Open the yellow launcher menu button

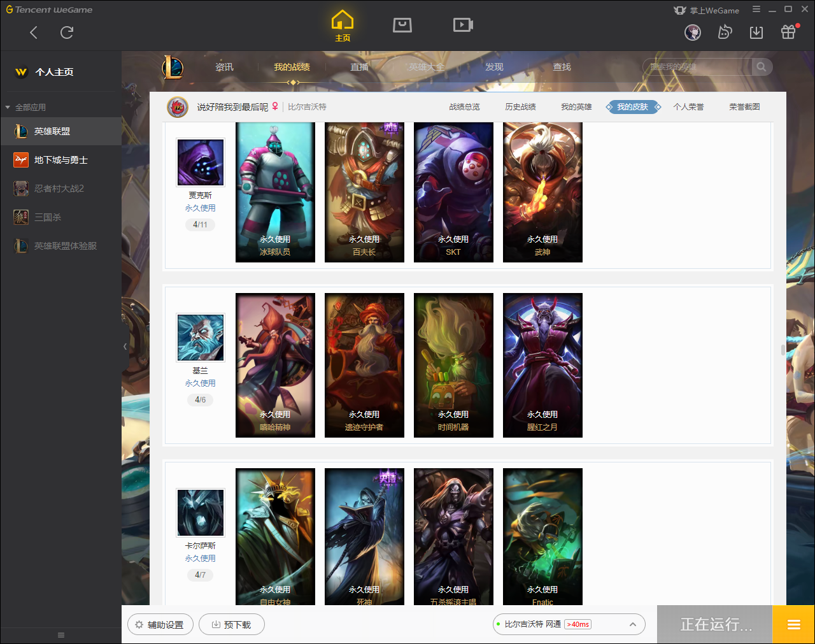[793, 624]
